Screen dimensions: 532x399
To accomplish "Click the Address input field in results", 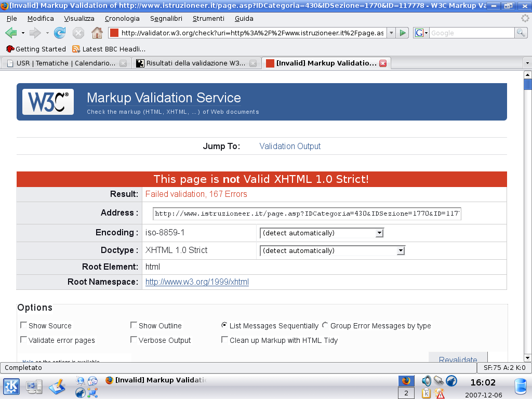I will tap(307, 214).
